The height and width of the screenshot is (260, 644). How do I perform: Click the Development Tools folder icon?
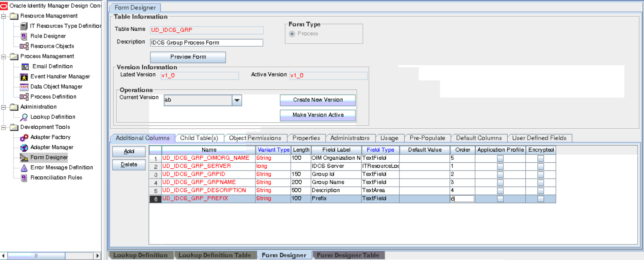coord(14,127)
